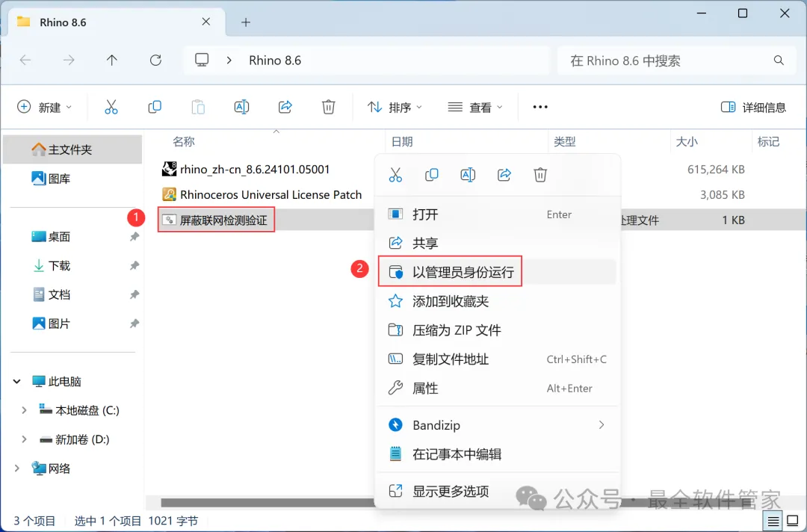Choose 在记事本中编辑 in the context menu
This screenshot has width=807, height=532.
click(497, 454)
